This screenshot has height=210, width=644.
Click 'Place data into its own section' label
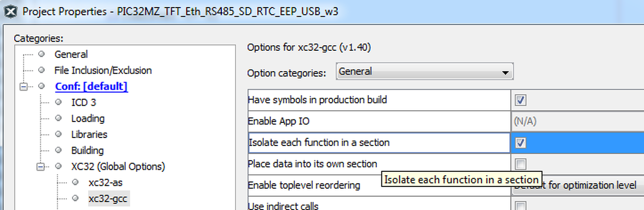pyautogui.click(x=312, y=164)
